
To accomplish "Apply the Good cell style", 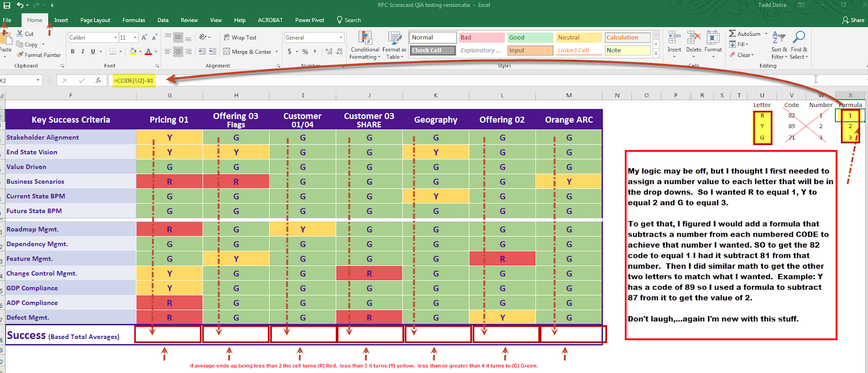I will 530,37.
